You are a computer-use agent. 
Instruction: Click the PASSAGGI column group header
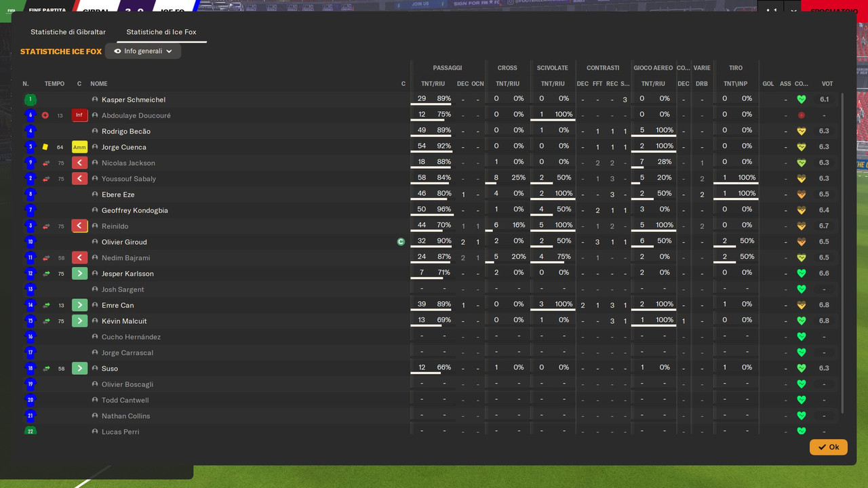click(x=448, y=68)
